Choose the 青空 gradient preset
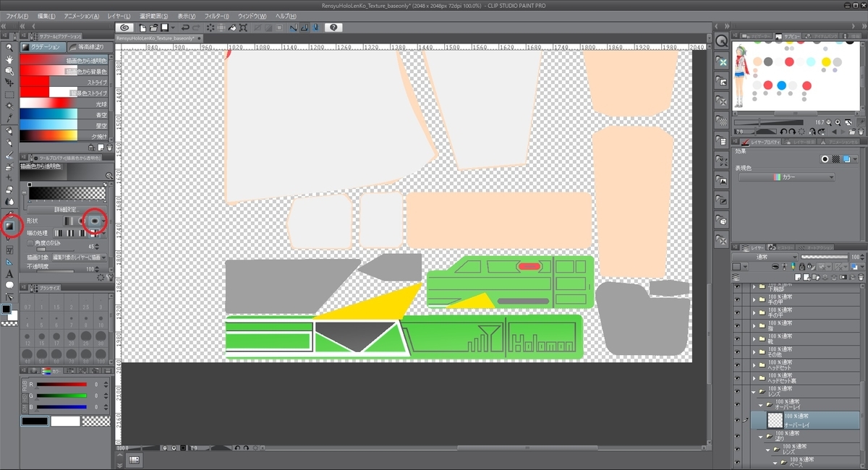 coord(64,114)
